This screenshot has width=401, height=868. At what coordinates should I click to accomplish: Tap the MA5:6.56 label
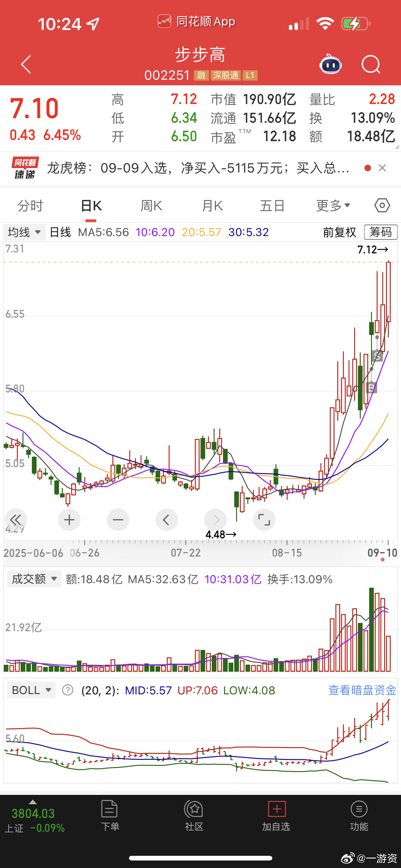(103, 232)
